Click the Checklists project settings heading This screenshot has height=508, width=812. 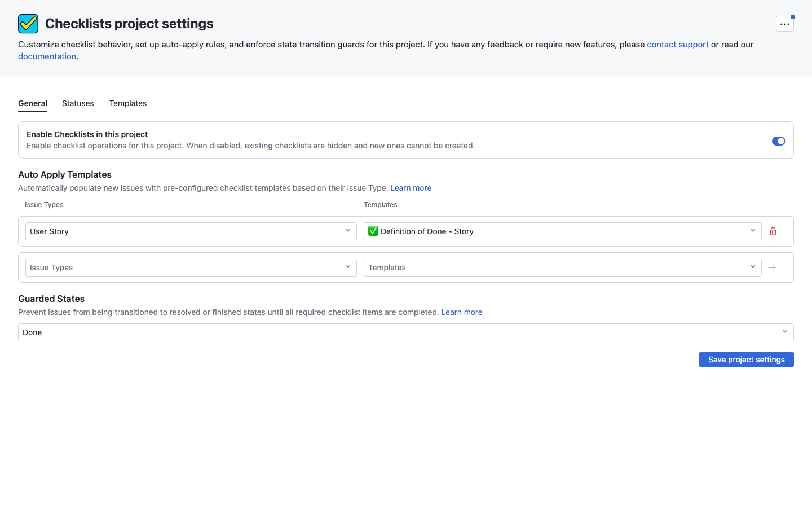click(129, 24)
